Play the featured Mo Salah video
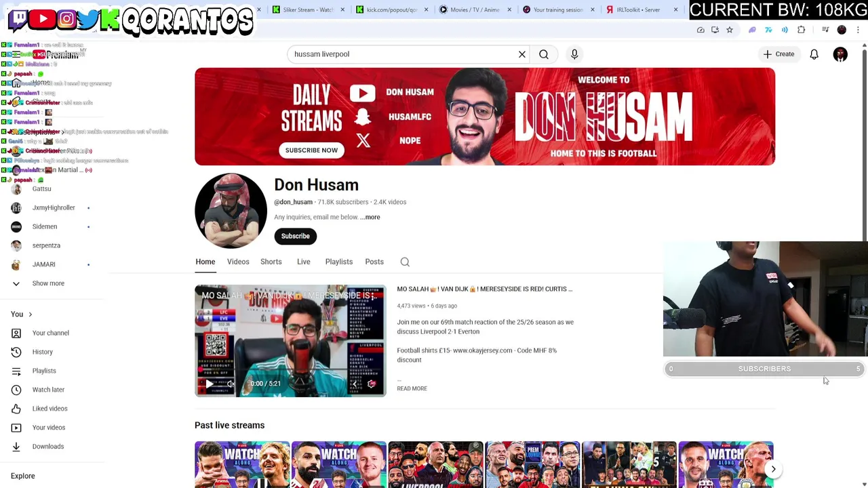Image resolution: width=868 pixels, height=488 pixels. [210, 384]
